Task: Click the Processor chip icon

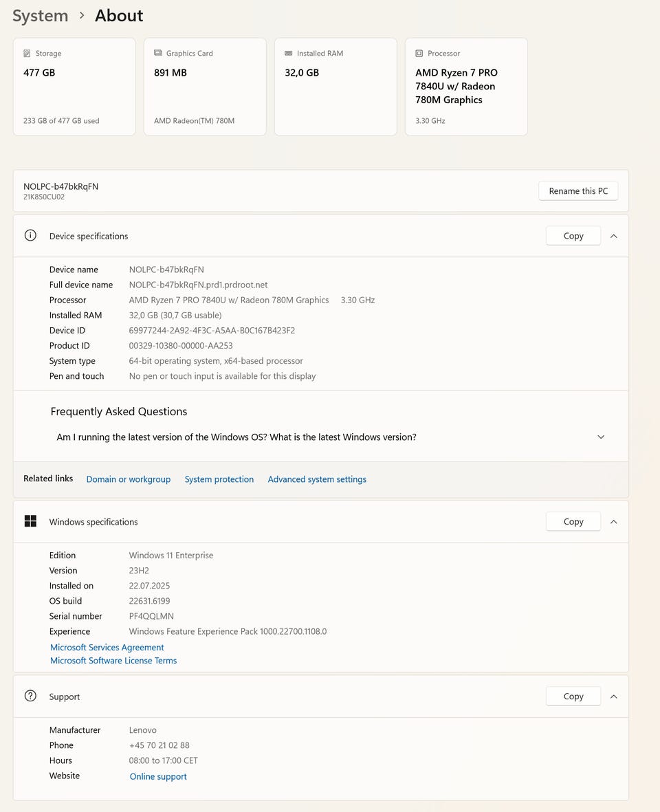Action: click(419, 53)
